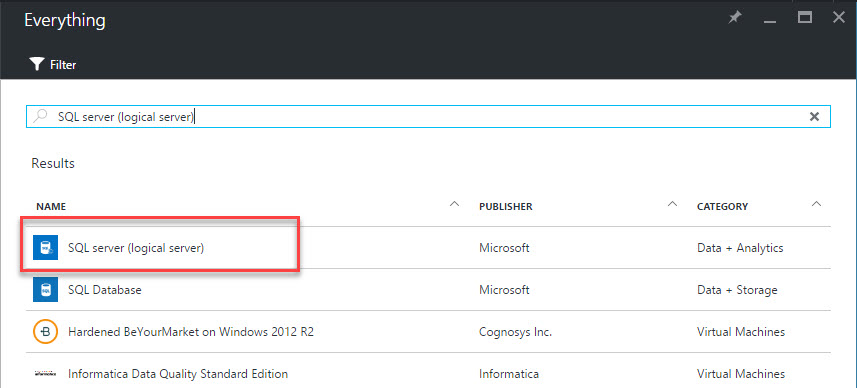The width and height of the screenshot is (857, 388).
Task: Maximize the Everything blade
Action: click(x=805, y=17)
